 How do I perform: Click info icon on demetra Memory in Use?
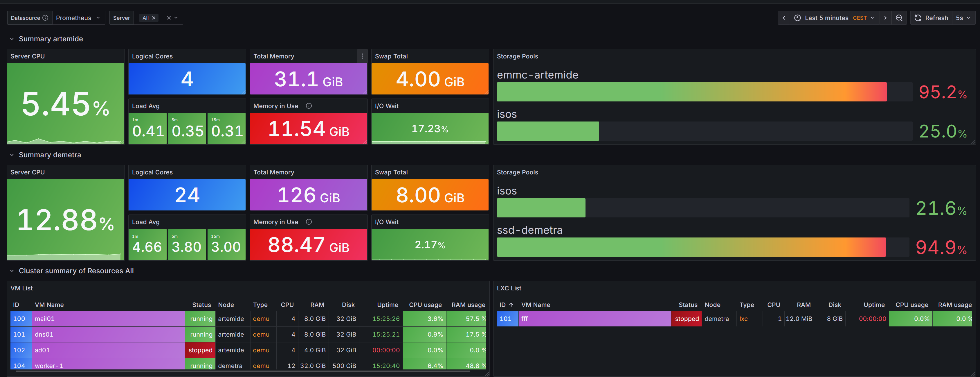[309, 222]
